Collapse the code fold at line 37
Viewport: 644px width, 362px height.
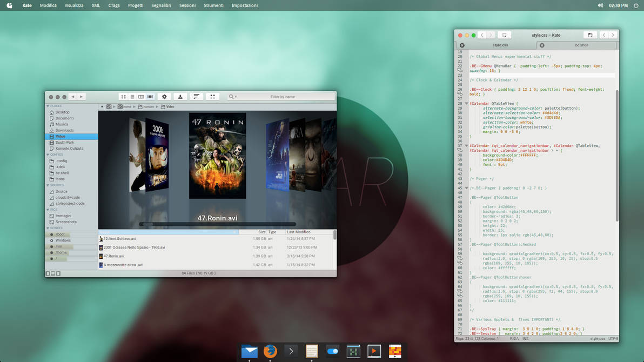click(x=467, y=146)
